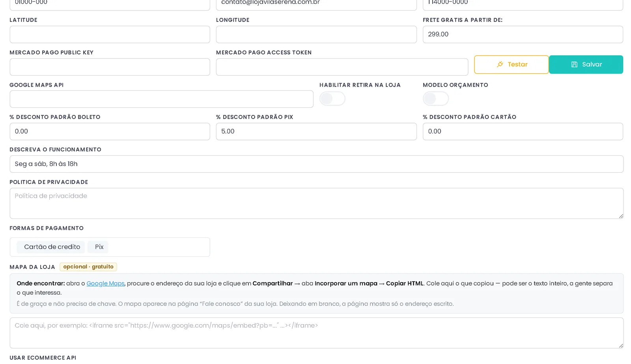Edit % Desconto Padrão Cartão field
The image size is (631, 364).
pyautogui.click(x=523, y=131)
